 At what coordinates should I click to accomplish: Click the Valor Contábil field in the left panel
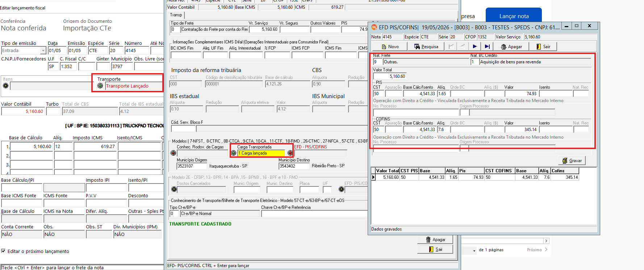point(23,111)
